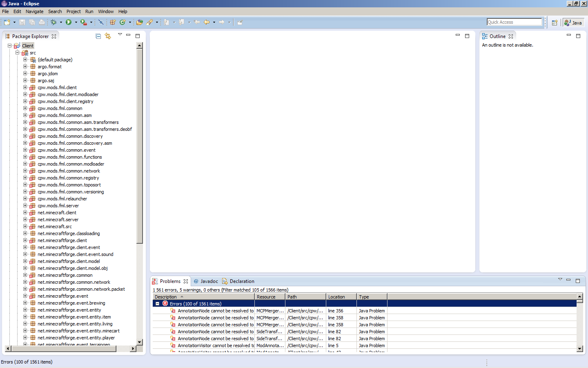Viewport: 588px width, 368px height.
Task: Collapse the Errors group in Problems
Action: pos(157,304)
